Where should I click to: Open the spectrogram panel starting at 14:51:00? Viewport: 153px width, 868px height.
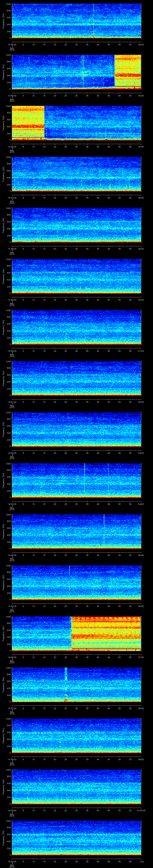click(x=76, y=378)
